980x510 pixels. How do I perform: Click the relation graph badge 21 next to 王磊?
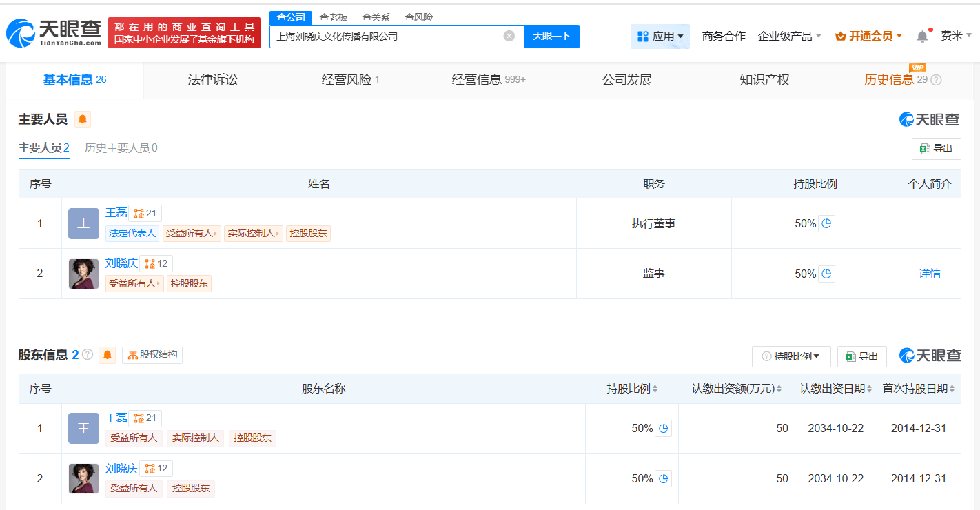tap(145, 214)
